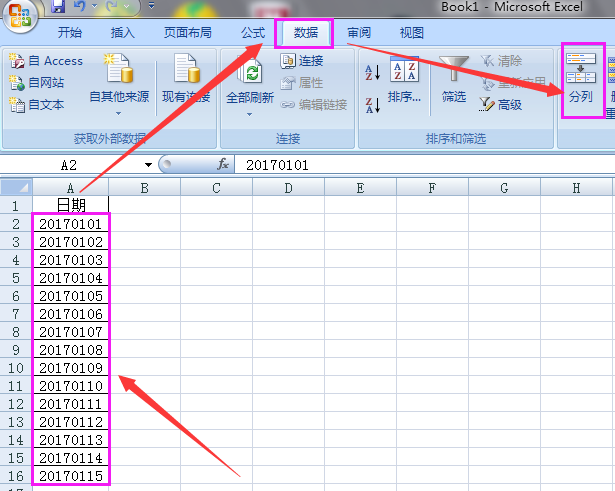The image size is (615, 491).
Task: Click the 分列 text to columns button
Action: point(581,78)
